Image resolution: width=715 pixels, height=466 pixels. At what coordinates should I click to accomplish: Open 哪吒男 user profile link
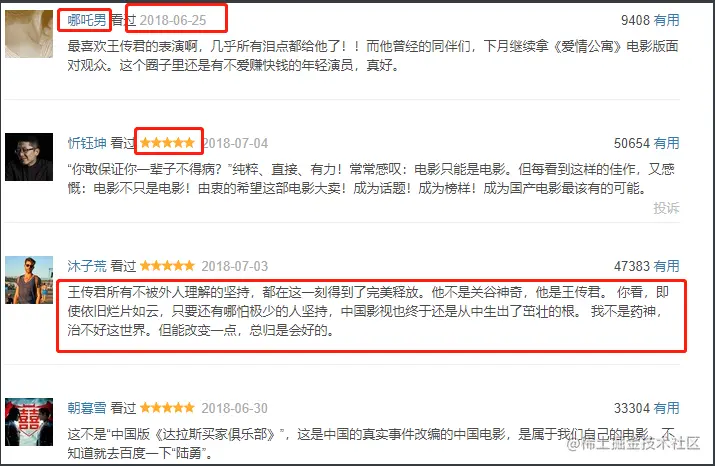click(x=87, y=20)
